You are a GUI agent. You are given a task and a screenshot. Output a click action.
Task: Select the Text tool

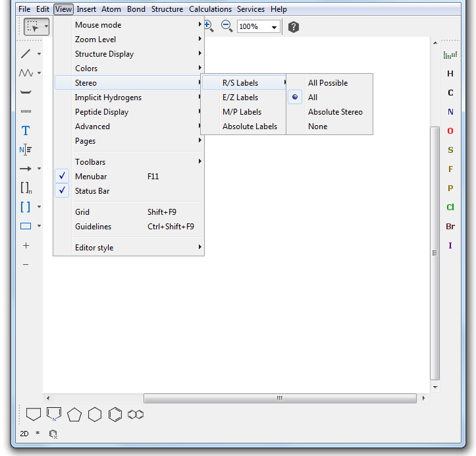click(26, 130)
